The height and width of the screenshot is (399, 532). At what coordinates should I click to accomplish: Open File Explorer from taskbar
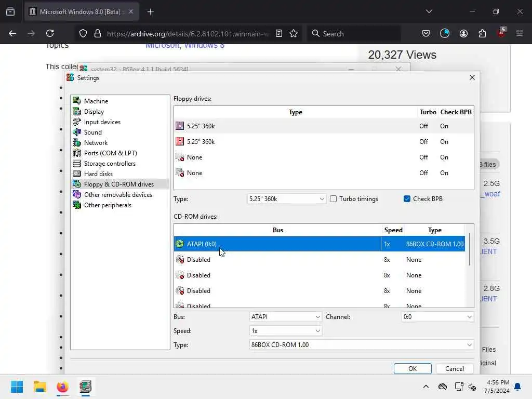pyautogui.click(x=39, y=387)
